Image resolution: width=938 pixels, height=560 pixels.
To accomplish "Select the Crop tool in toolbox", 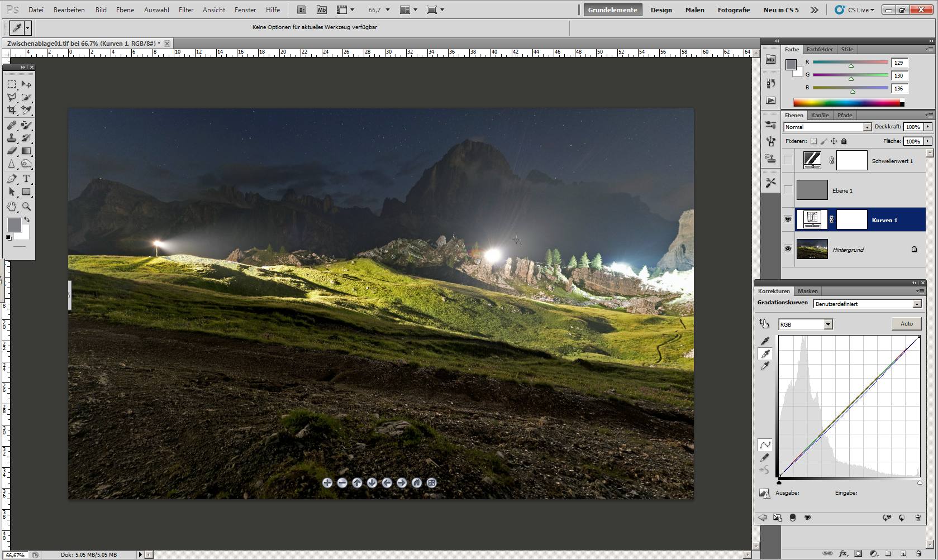I will (12, 110).
